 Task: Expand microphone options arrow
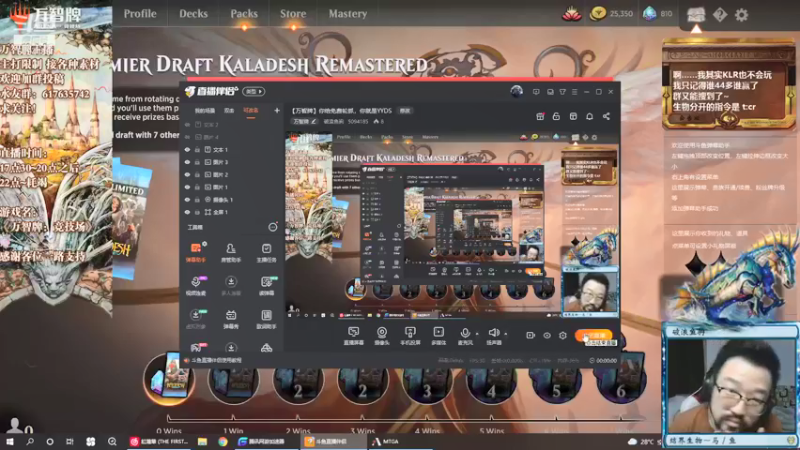point(477,334)
